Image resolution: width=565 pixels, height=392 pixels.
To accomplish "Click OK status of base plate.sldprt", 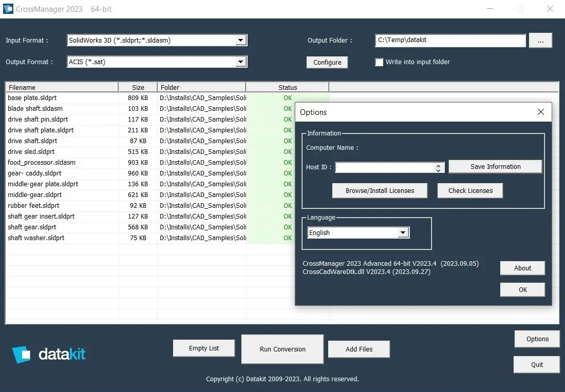I will (288, 98).
